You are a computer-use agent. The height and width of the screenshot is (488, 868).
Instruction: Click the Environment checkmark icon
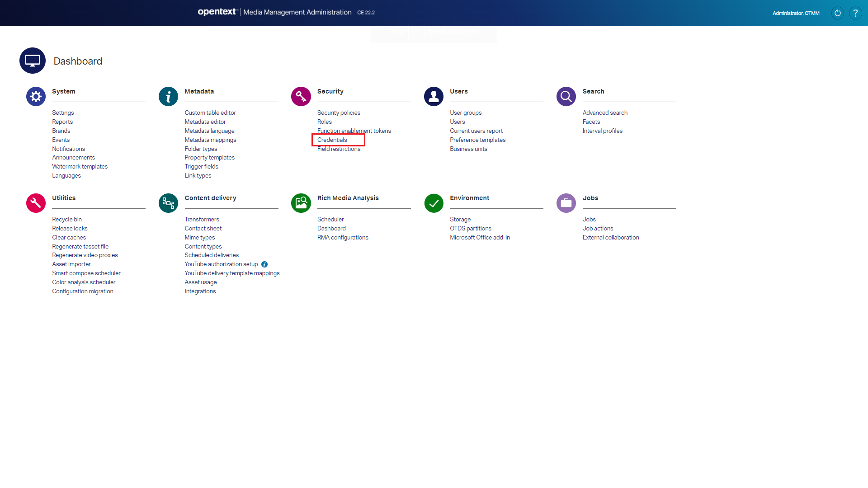(x=433, y=203)
